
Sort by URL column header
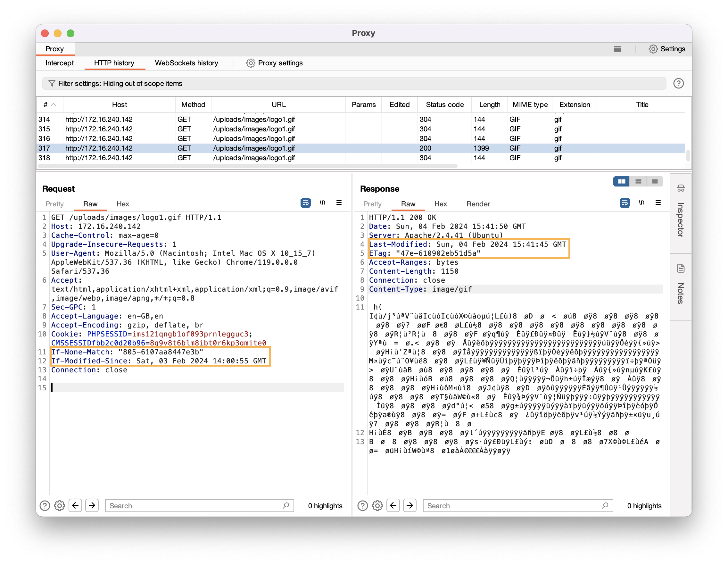(x=278, y=105)
